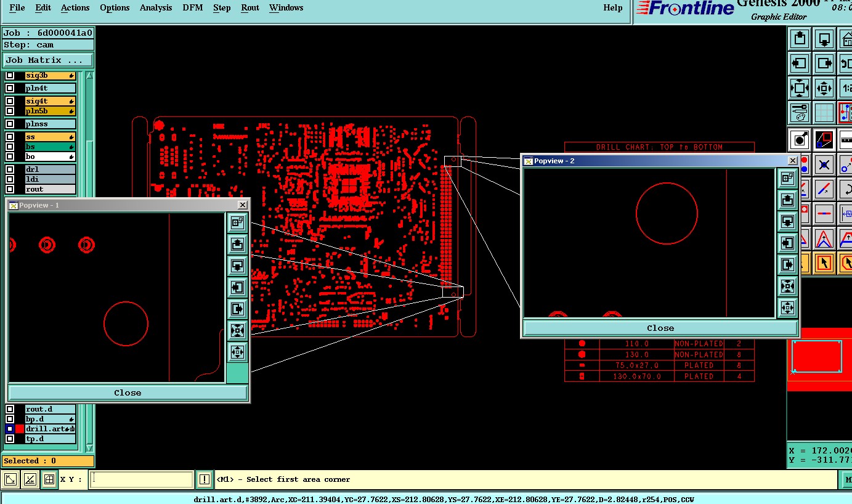This screenshot has height=504, width=852.
Task: Click the pan right icon in main toolbar
Action: tap(824, 63)
